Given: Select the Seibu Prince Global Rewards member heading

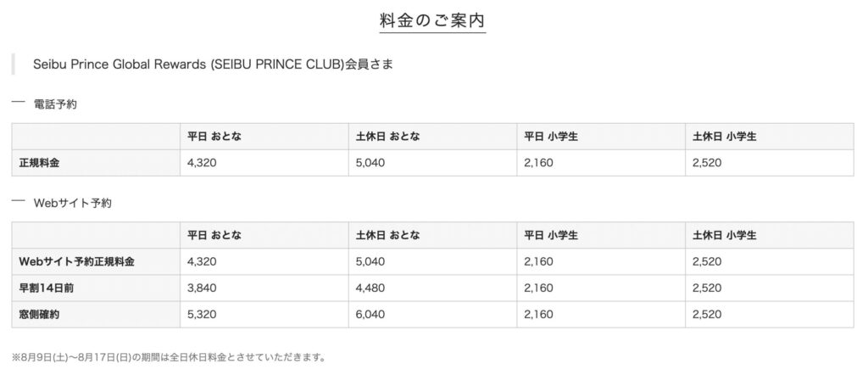Looking at the screenshot, I should coord(213,64).
